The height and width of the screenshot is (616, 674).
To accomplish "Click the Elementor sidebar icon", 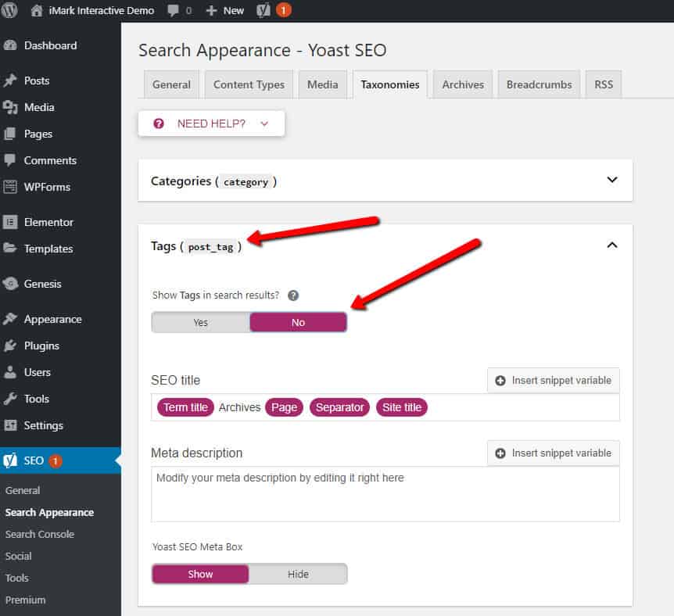I will point(10,222).
